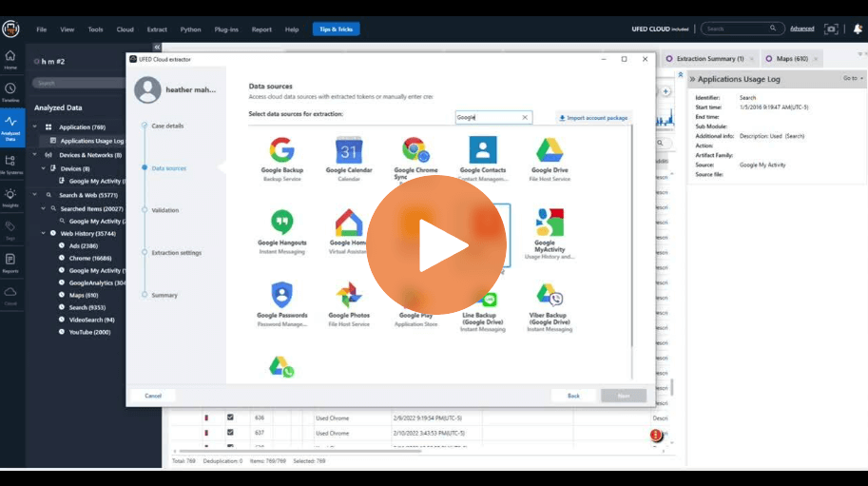
Task: Open the Reports sidebar icon
Action: [10, 262]
